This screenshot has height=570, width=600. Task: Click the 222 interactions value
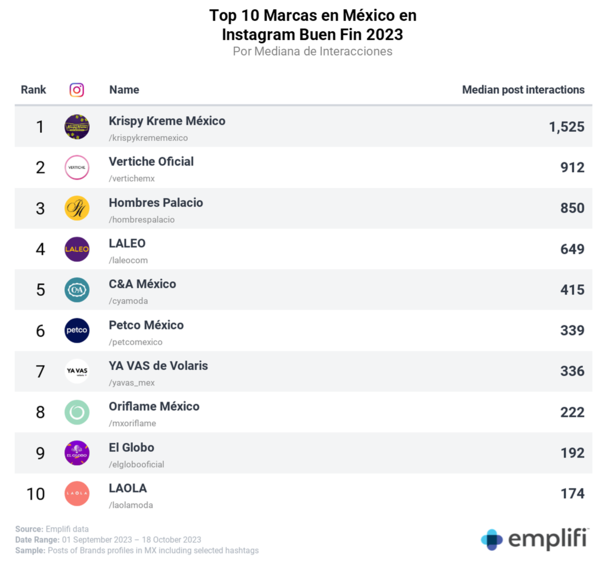(x=572, y=412)
